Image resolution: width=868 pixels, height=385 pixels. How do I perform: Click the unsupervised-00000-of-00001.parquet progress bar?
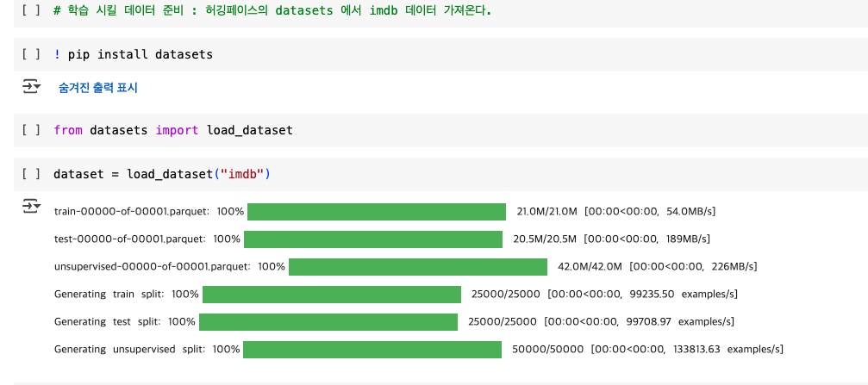click(x=418, y=267)
